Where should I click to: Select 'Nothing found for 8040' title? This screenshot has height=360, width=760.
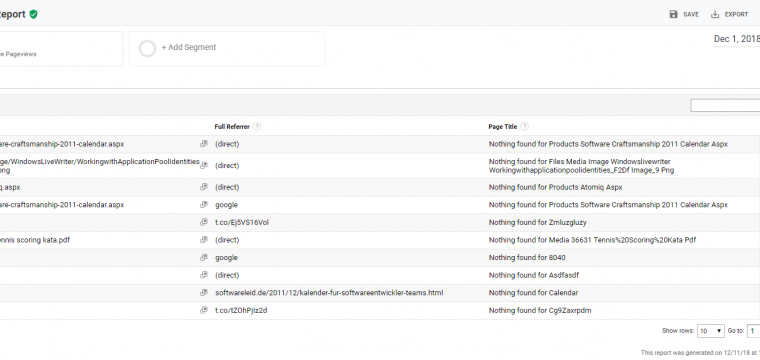click(527, 258)
